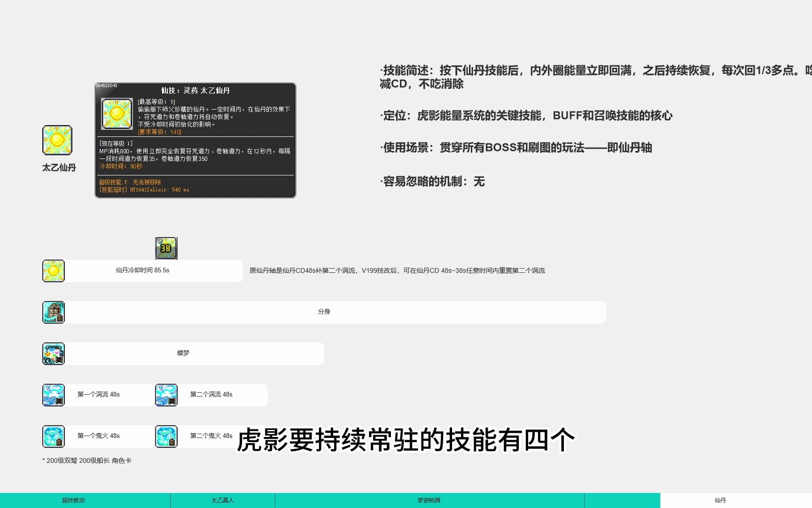Click the cooldown icon showing 38

click(166, 248)
